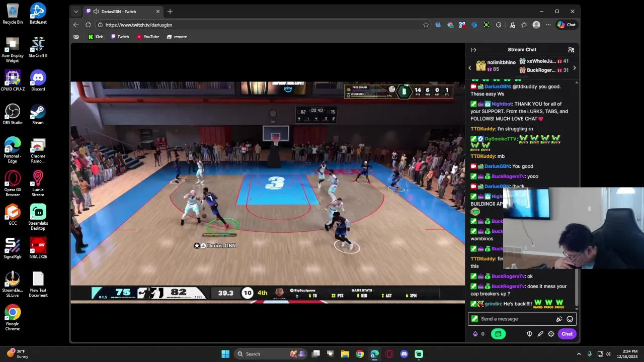Viewport: 644px width, 362px height.
Task: Open StarCraft II desktop shortcut
Action: point(38,47)
